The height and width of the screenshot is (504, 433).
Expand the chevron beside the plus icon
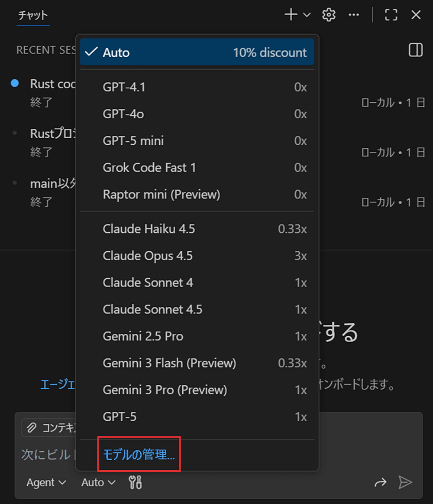click(x=306, y=14)
